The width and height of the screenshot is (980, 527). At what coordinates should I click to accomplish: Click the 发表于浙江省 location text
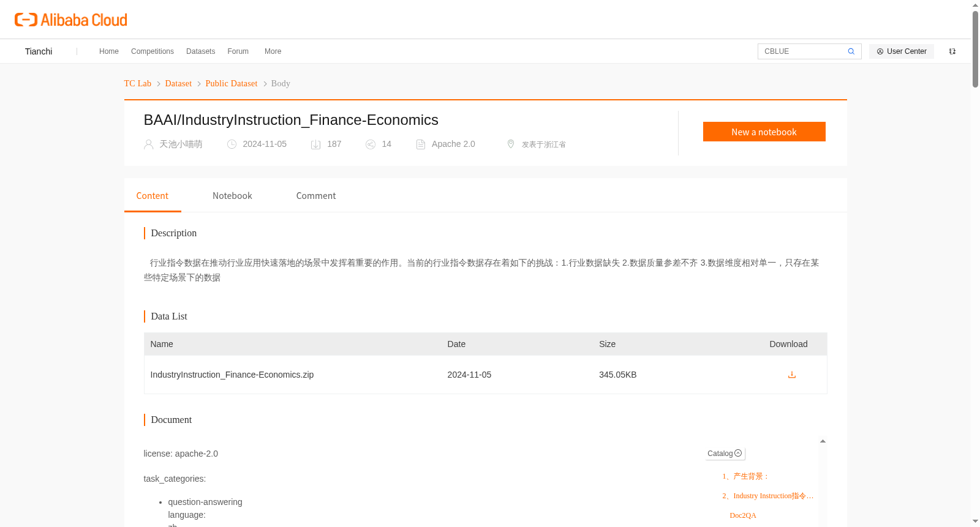(x=544, y=144)
